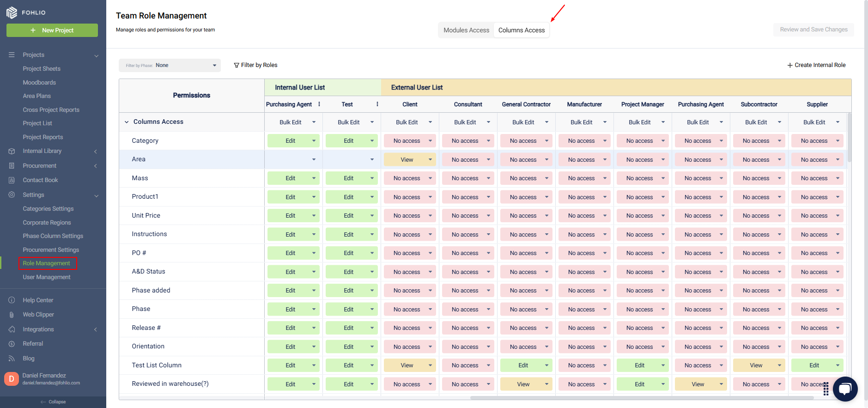Open the chat support bubble
Viewport: 868px width, 408px height.
click(845, 389)
